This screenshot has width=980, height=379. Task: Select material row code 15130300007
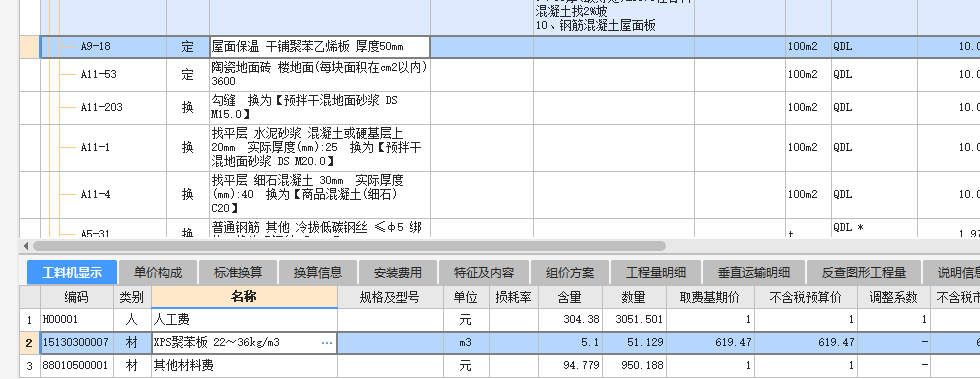pyautogui.click(x=76, y=343)
